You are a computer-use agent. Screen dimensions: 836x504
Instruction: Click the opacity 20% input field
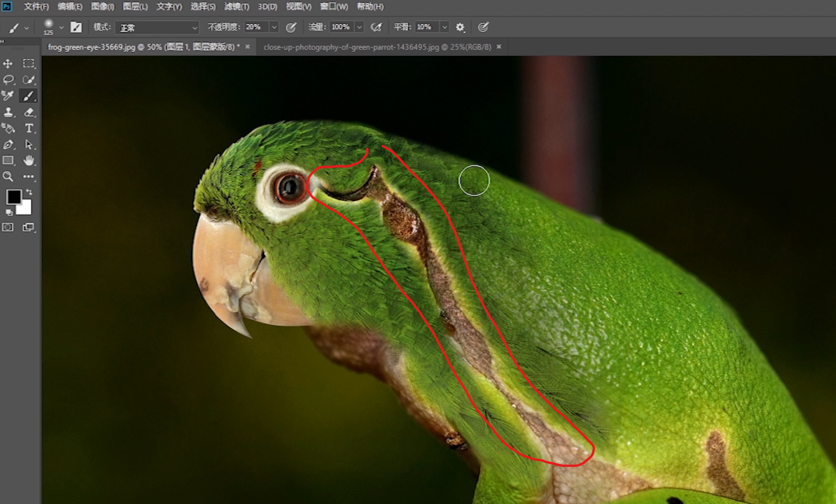point(257,27)
